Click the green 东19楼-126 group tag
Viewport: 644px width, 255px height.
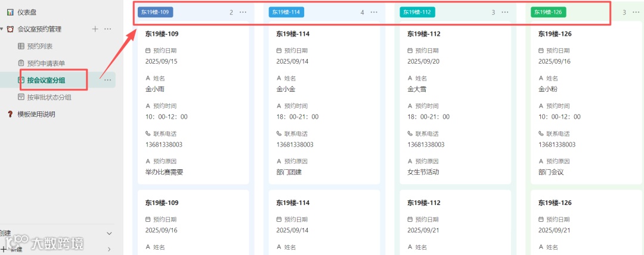(549, 13)
